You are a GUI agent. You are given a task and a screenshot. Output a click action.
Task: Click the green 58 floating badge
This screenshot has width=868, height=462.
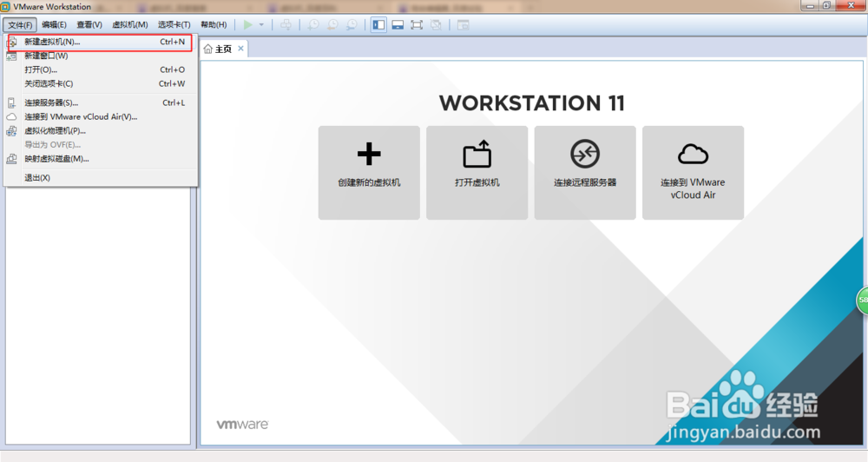[863, 300]
